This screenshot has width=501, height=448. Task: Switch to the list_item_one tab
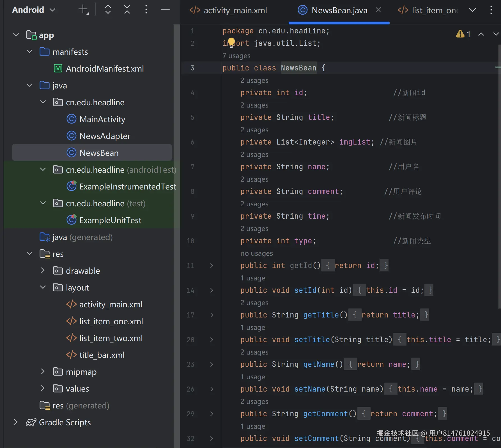click(428, 10)
